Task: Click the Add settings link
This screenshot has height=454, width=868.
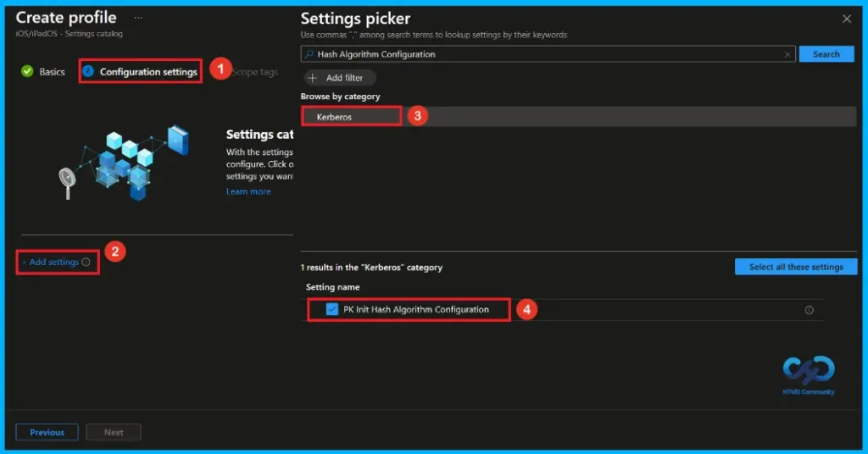Action: [50, 262]
